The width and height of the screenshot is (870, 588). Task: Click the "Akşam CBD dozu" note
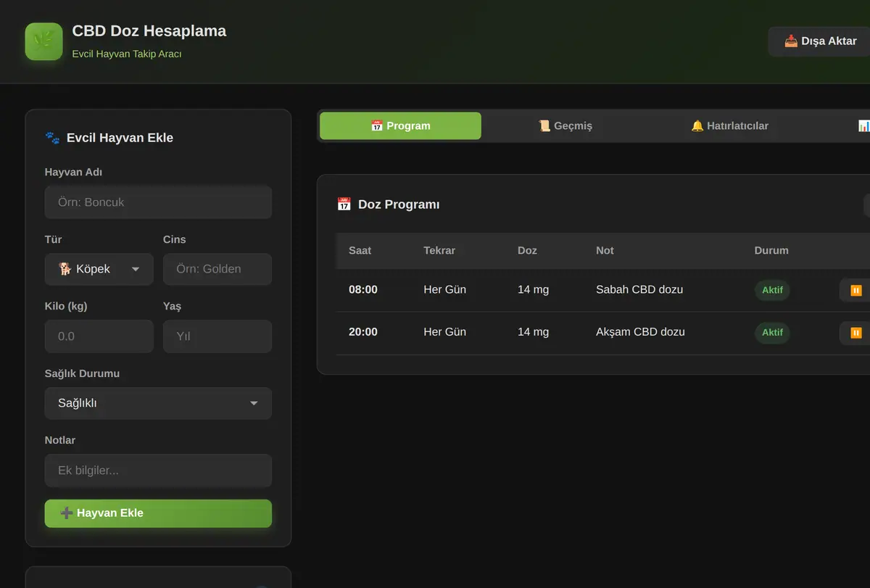640,331
